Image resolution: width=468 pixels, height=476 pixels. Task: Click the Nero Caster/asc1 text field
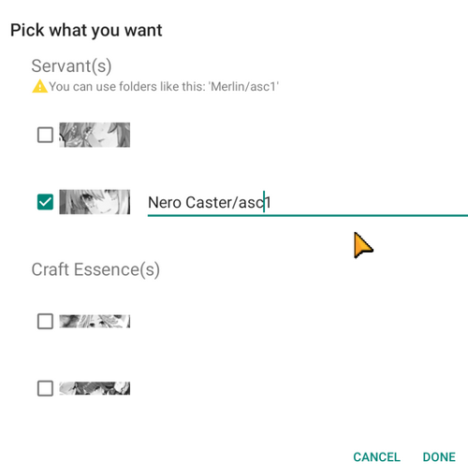pyautogui.click(x=308, y=203)
